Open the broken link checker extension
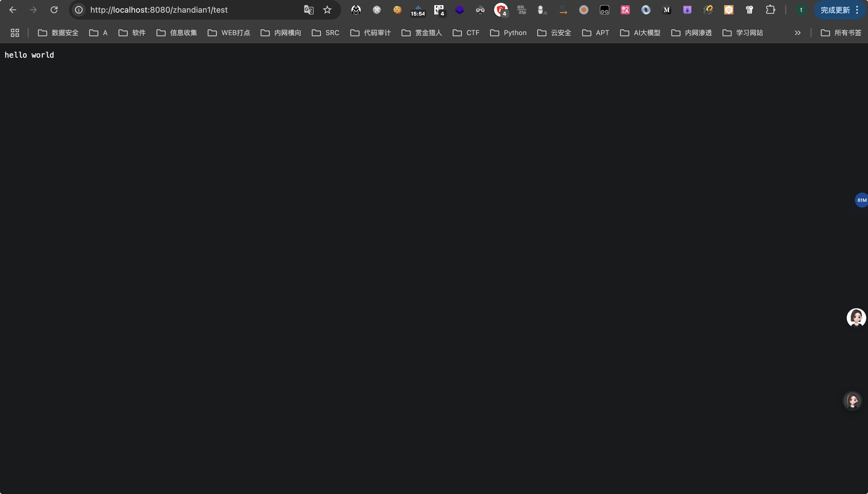 click(708, 10)
